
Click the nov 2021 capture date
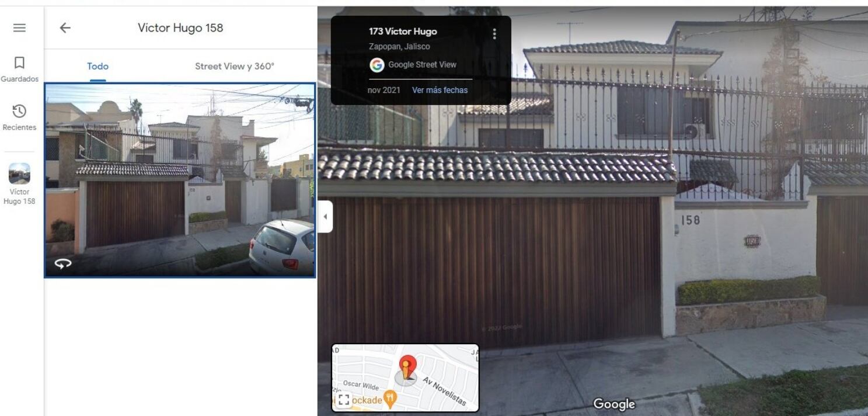click(384, 90)
